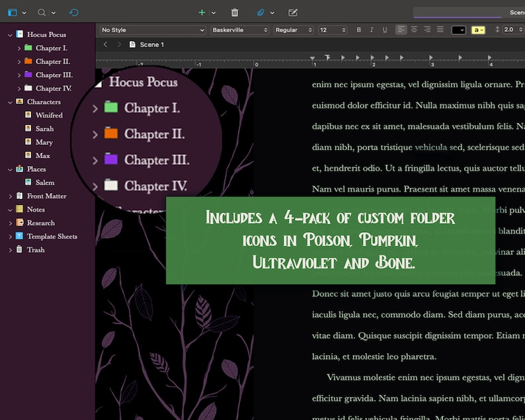Click the Mary character sheet icon
The width and height of the screenshot is (525, 420).
[x=28, y=142]
